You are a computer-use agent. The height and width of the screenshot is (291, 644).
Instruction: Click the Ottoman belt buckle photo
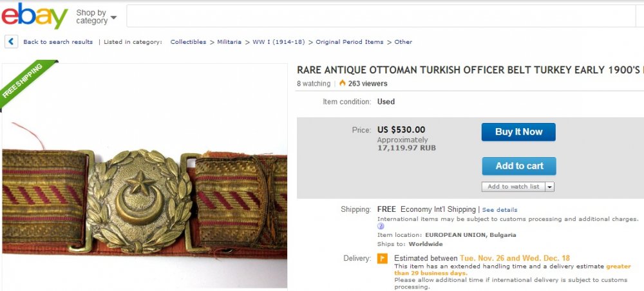tap(144, 176)
